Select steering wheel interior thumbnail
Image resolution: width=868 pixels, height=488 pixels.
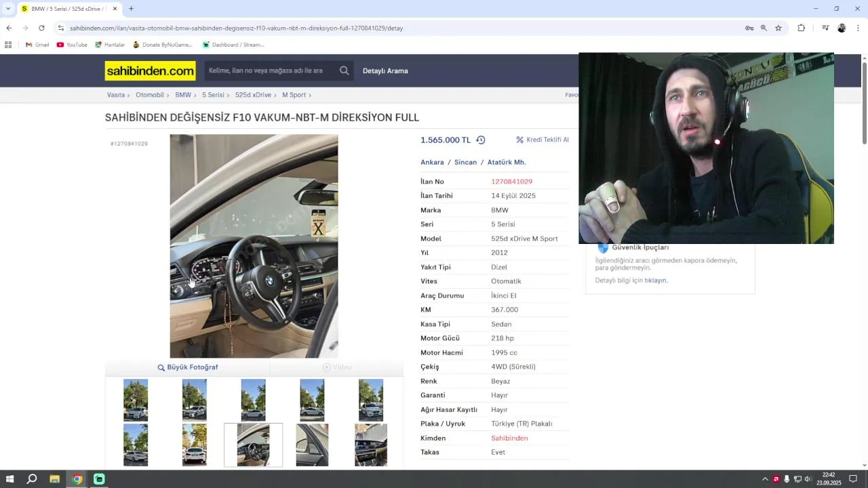253,445
